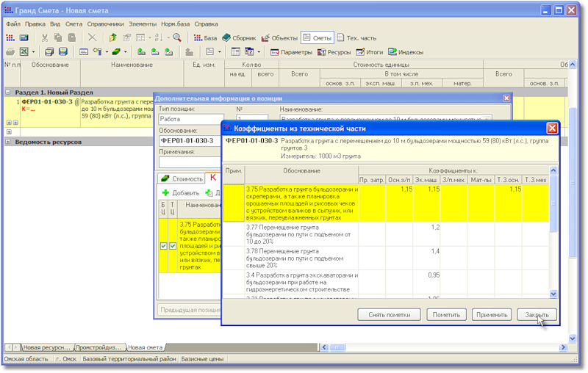Click the yellow up-arrow level icon
The image size is (588, 373).
point(113,38)
